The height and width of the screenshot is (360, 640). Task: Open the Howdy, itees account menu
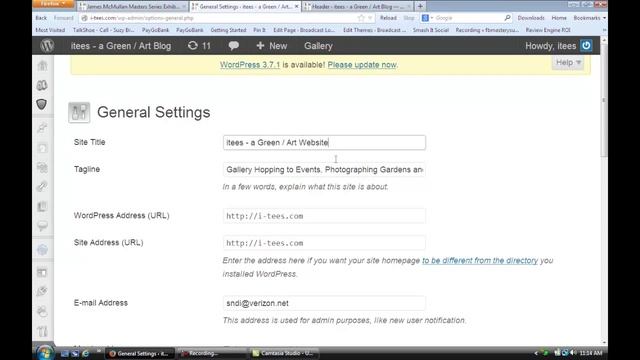[x=551, y=46]
